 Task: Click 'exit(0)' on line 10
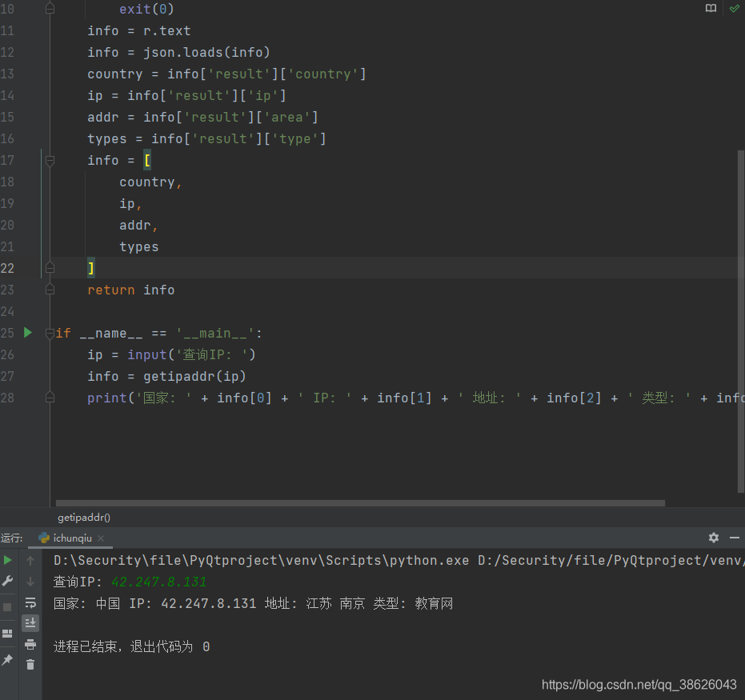coord(146,9)
